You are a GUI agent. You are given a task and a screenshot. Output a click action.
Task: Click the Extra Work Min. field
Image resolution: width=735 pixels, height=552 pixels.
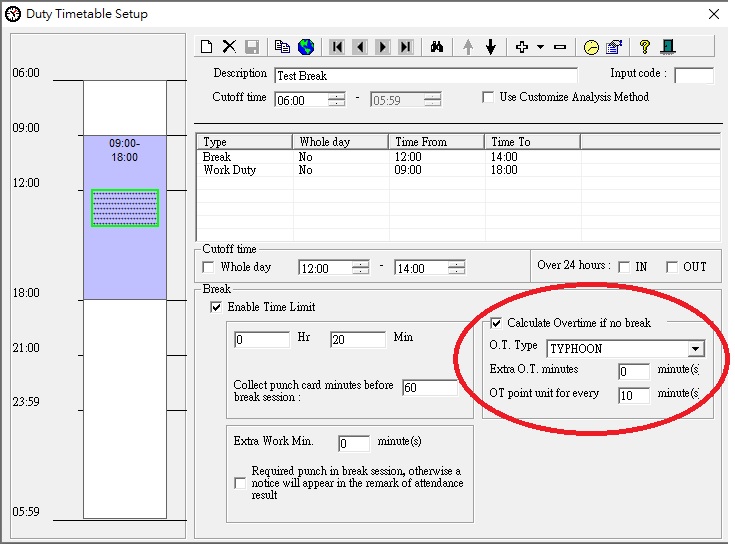(354, 443)
